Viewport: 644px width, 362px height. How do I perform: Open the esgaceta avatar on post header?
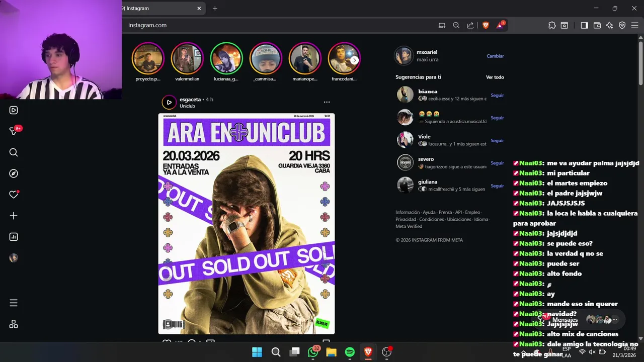click(169, 103)
